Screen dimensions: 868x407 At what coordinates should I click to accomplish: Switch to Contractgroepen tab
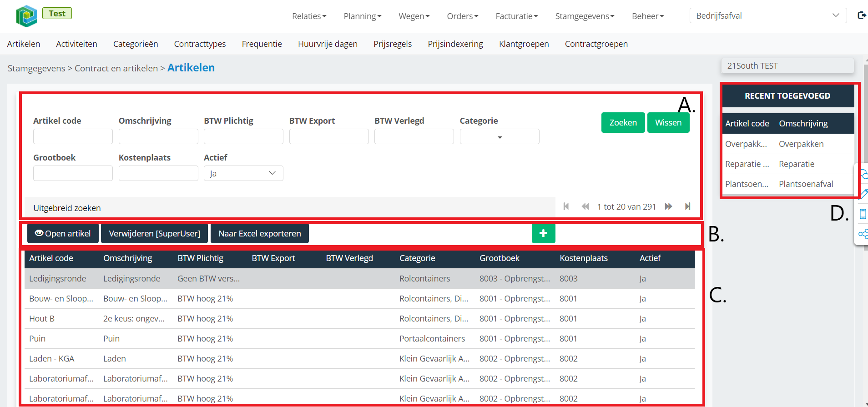click(x=596, y=44)
